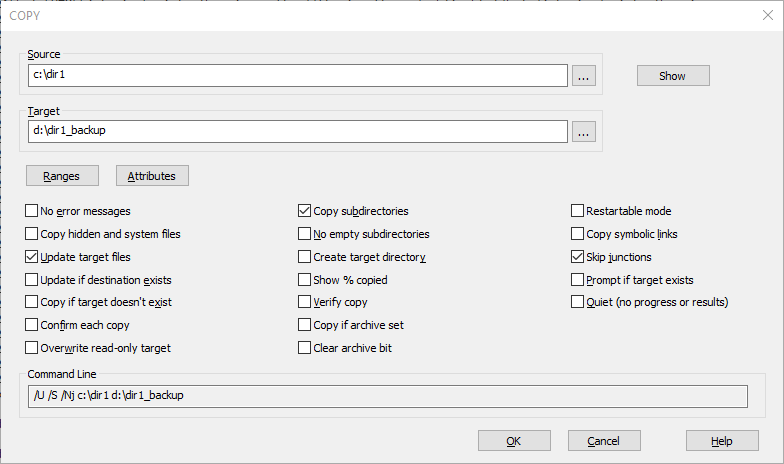Cancel the COPY dialog
The width and height of the screenshot is (784, 464).
pos(604,440)
